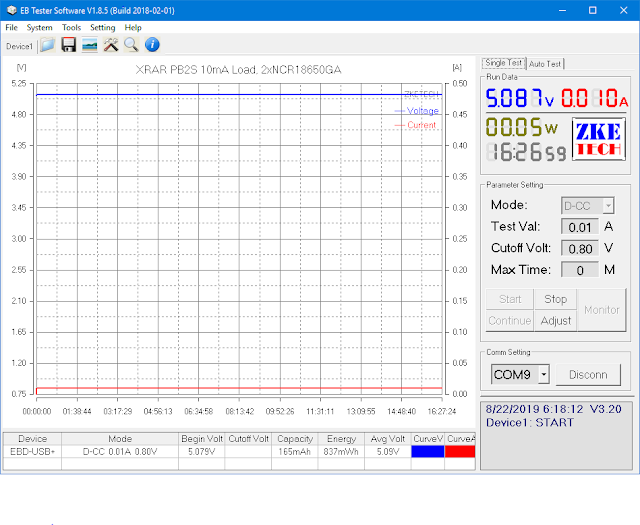Screen dimensions: 640x525
Task: Switch to the Single Test tab
Action: coord(504,63)
